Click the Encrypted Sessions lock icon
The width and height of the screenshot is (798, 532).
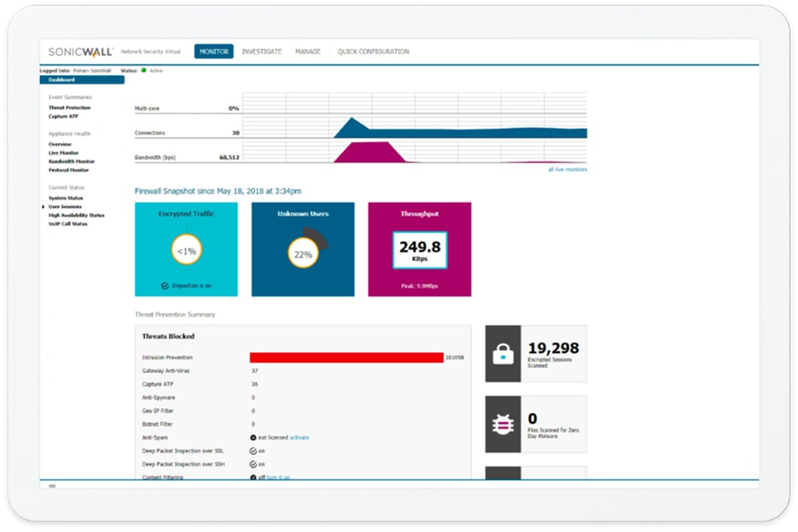point(503,353)
